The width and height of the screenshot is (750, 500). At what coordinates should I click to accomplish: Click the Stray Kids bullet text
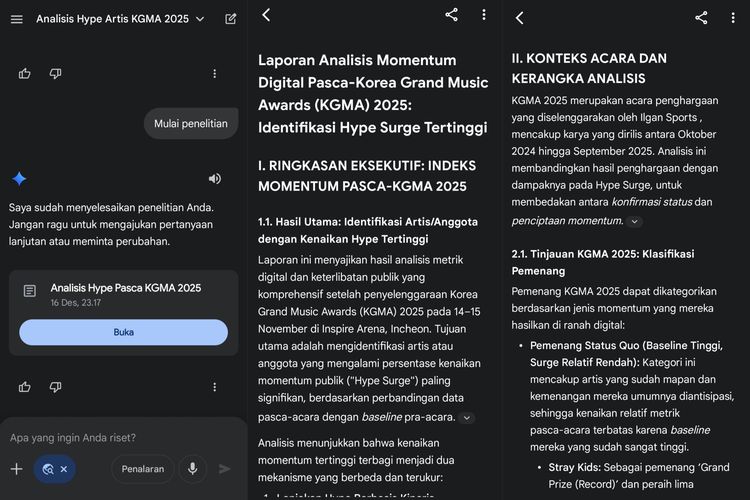[x=639, y=476]
